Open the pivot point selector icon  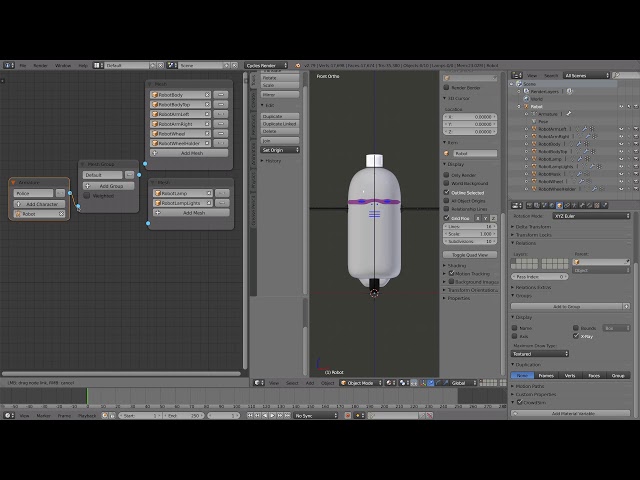pyautogui.click(x=404, y=383)
